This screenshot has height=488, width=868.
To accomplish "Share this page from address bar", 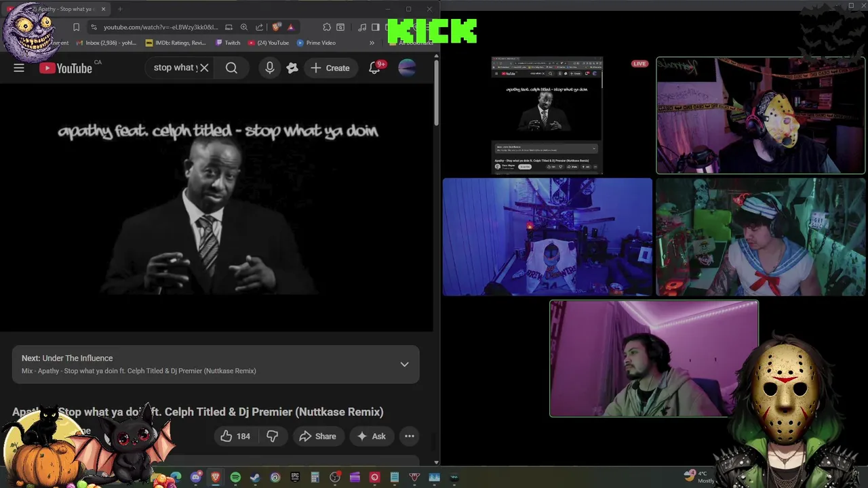I will tap(260, 27).
